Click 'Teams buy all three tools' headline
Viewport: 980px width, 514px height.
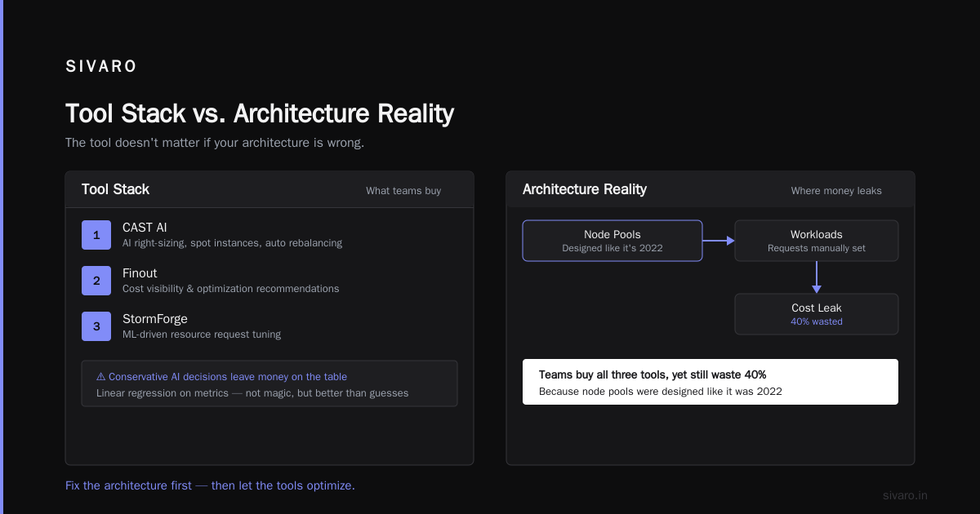[653, 374]
